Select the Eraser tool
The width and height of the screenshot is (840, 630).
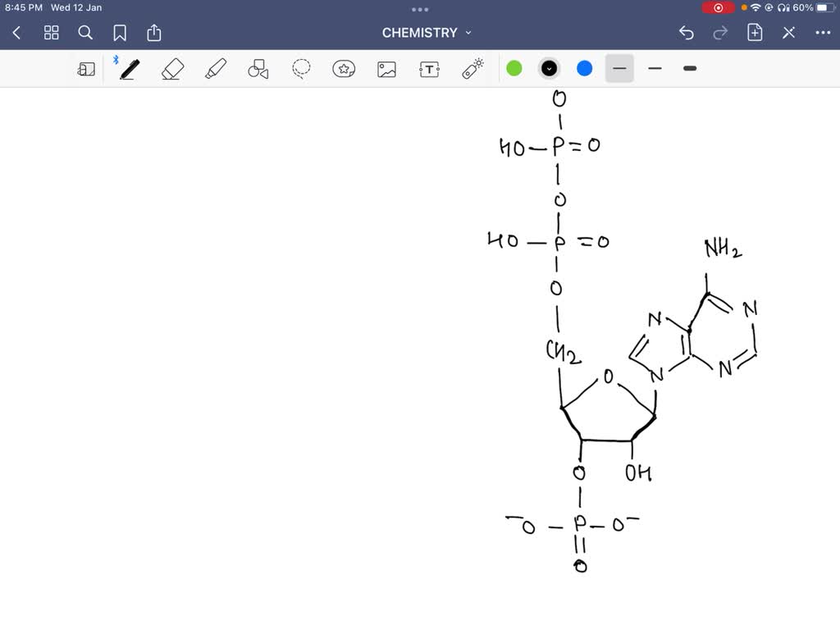click(x=172, y=69)
